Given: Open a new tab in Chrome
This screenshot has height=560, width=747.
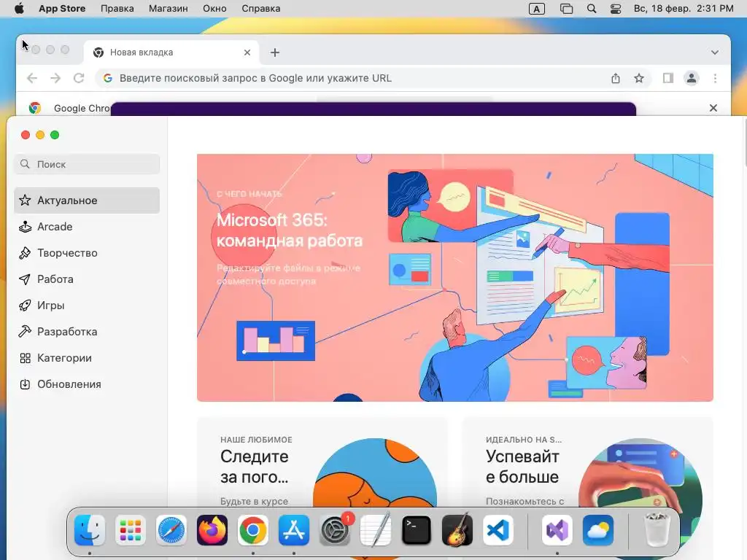Looking at the screenshot, I should click(275, 52).
